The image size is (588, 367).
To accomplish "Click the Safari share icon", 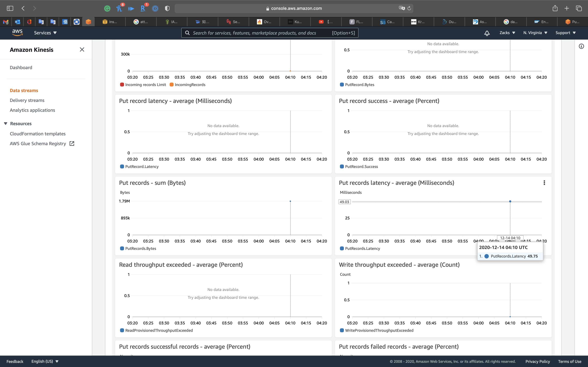I will [x=555, y=8].
